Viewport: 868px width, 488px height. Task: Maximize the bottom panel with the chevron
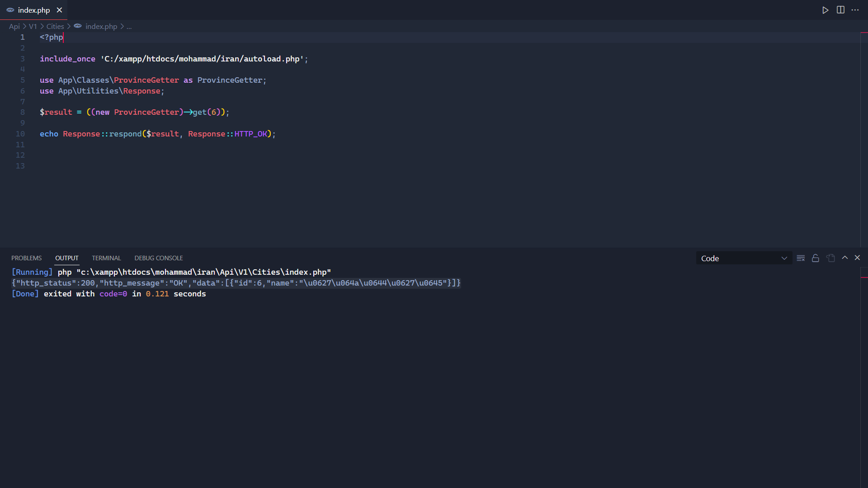(844, 258)
